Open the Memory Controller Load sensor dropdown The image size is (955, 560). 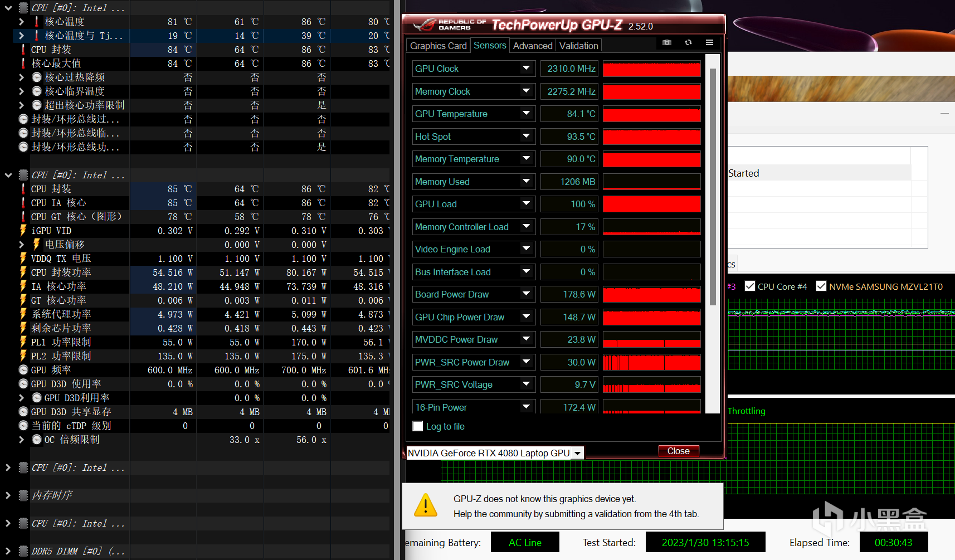(x=526, y=226)
